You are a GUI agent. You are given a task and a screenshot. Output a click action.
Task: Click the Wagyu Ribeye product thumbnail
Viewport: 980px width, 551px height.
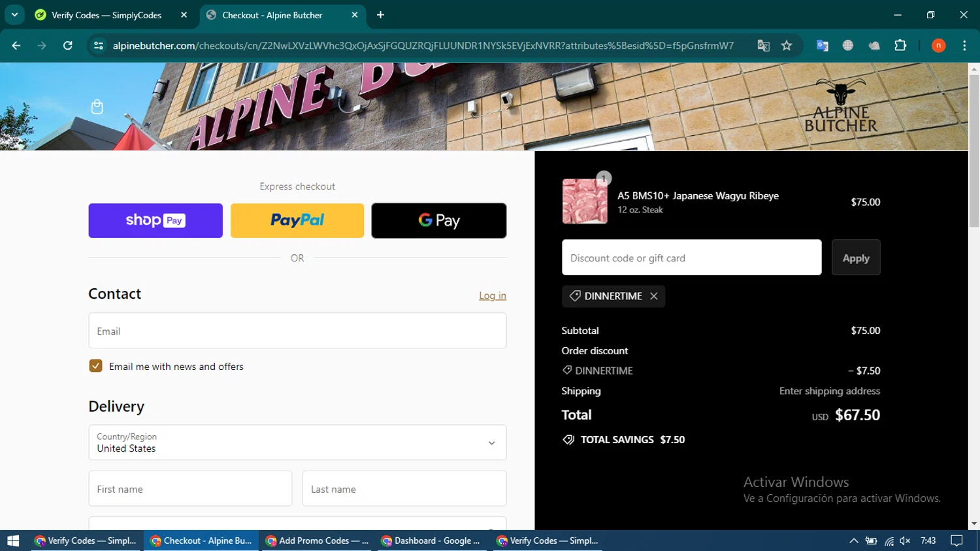click(x=585, y=201)
